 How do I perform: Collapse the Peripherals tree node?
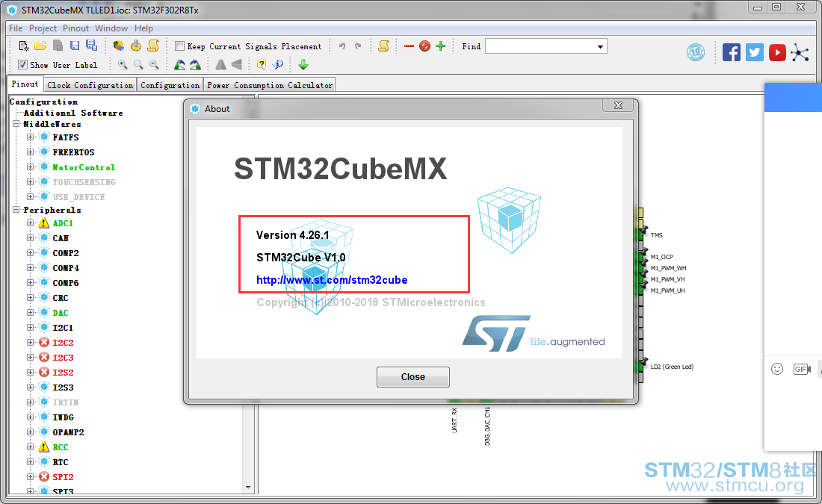pyautogui.click(x=16, y=210)
